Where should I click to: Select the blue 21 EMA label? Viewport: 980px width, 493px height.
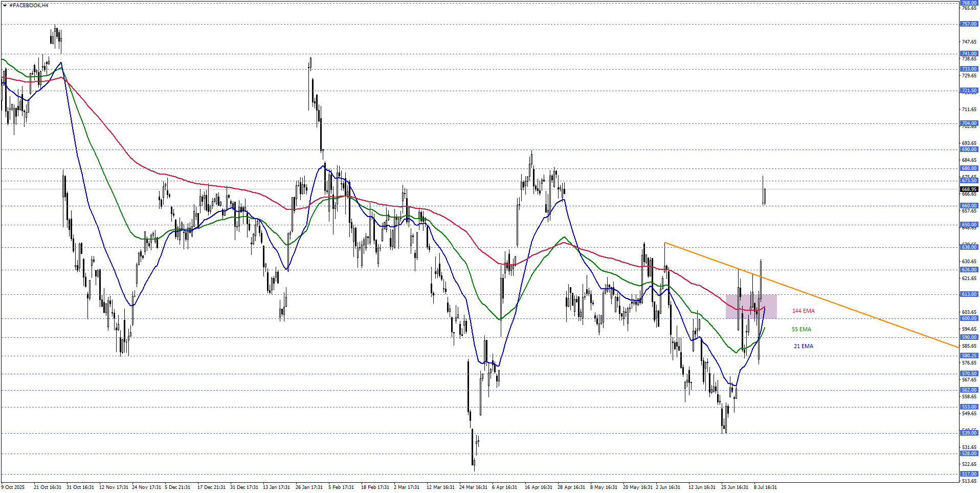[803, 347]
